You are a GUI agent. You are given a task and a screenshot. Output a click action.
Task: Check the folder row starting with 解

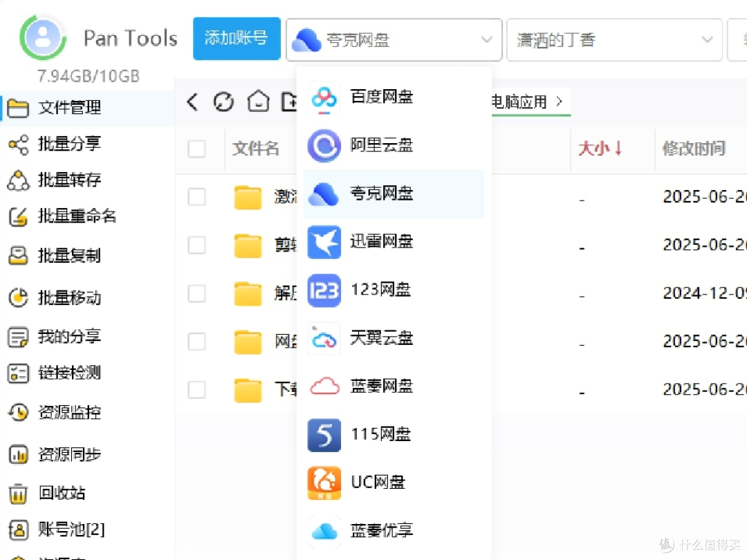coord(196,294)
